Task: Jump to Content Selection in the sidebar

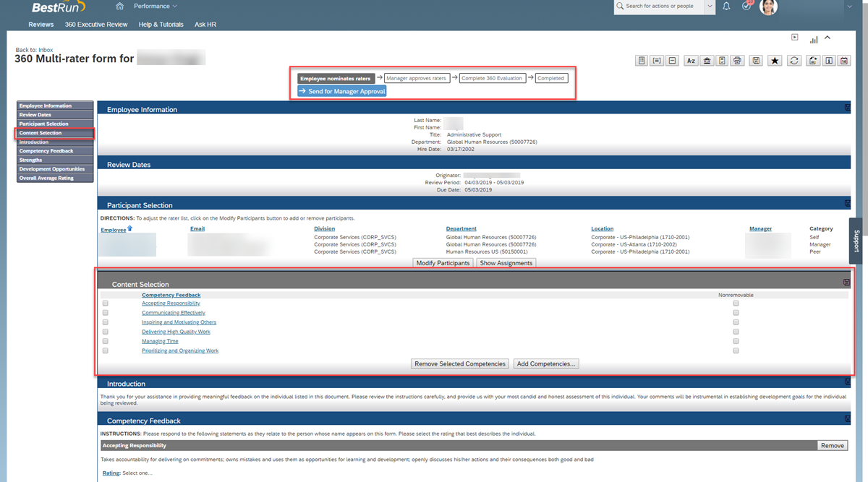Action: (56, 133)
